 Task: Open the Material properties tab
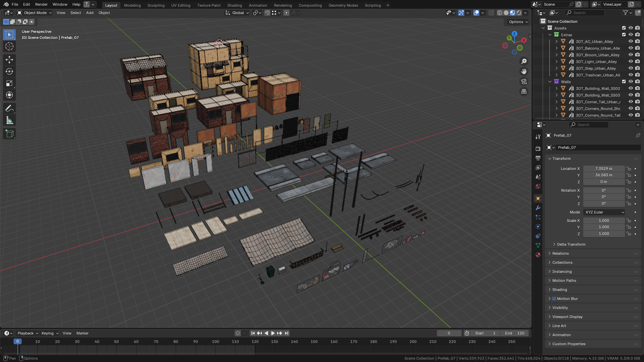(x=538, y=255)
